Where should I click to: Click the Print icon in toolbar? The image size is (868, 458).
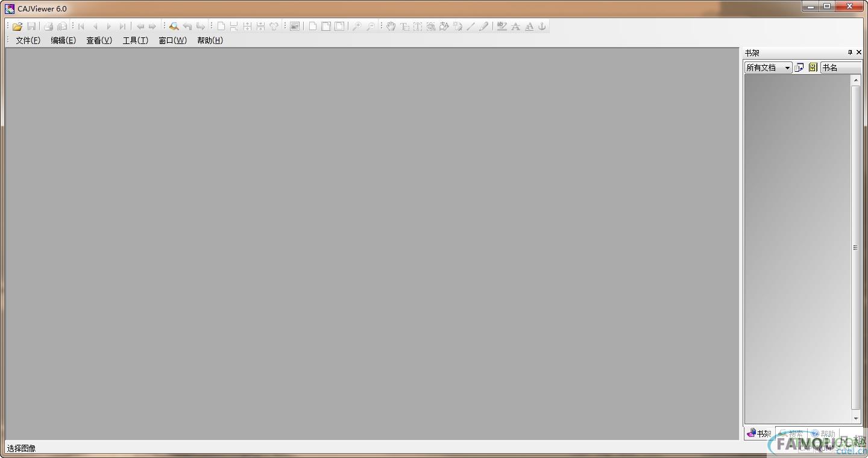[x=48, y=27]
